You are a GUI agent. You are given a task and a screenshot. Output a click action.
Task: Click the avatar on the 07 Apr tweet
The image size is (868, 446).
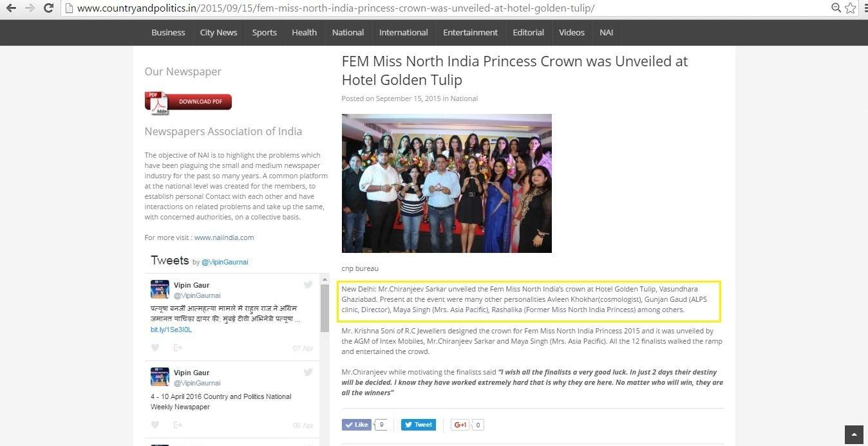point(160,290)
